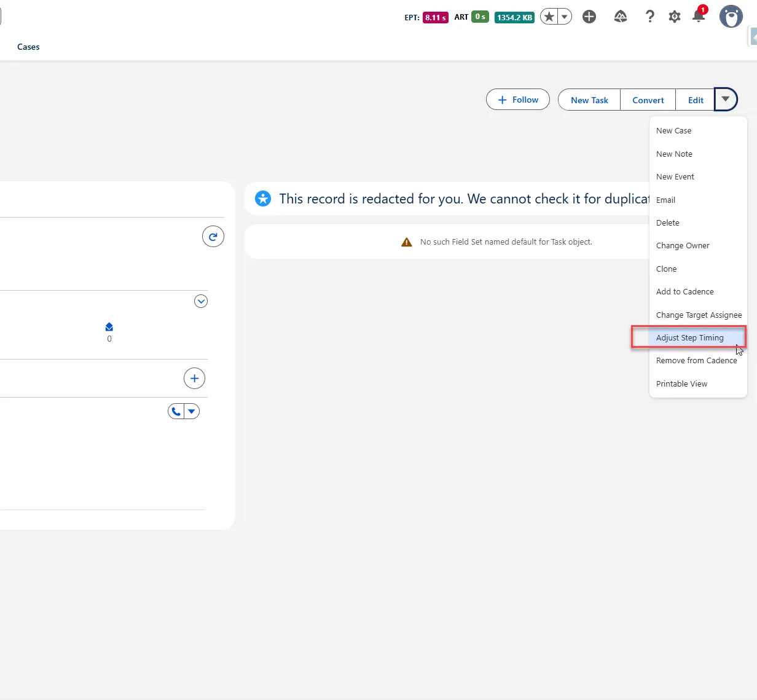The height and width of the screenshot is (700, 757).
Task: Expand the circled chevron section toggle
Action: [201, 301]
